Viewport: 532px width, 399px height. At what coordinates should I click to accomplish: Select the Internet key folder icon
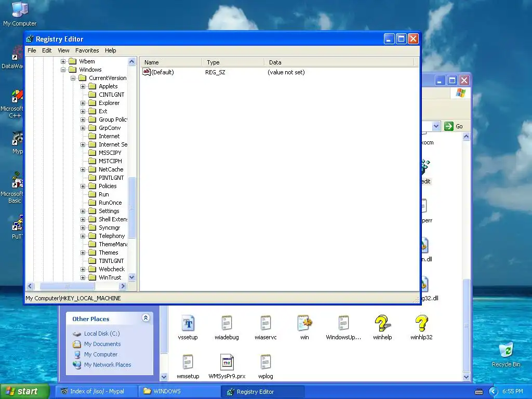coord(92,136)
